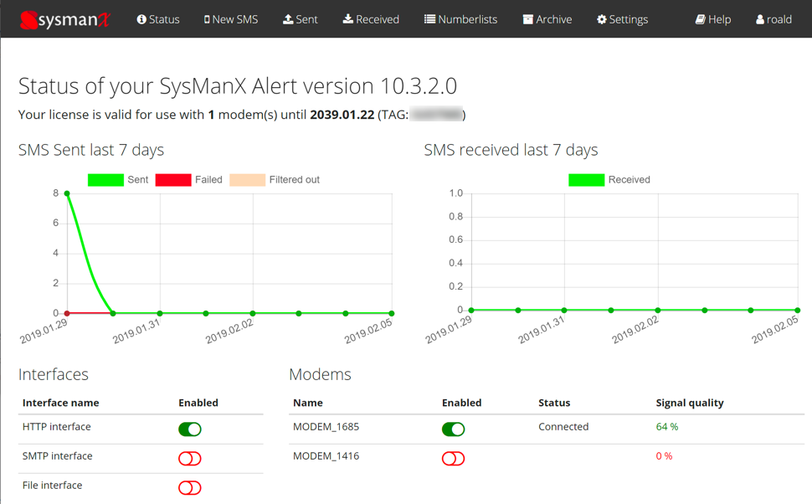The image size is (812, 504).
Task: Open the Numberlists menu entry
Action: pyautogui.click(x=460, y=18)
